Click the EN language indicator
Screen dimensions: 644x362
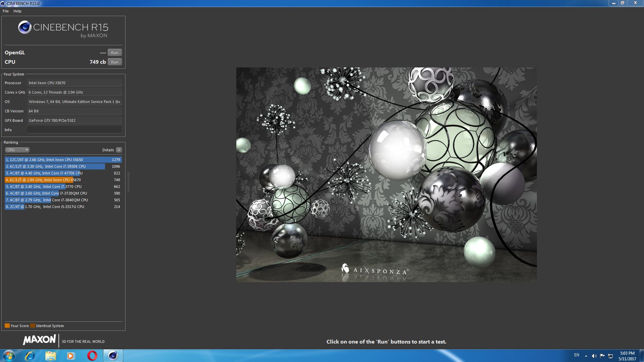(577, 355)
